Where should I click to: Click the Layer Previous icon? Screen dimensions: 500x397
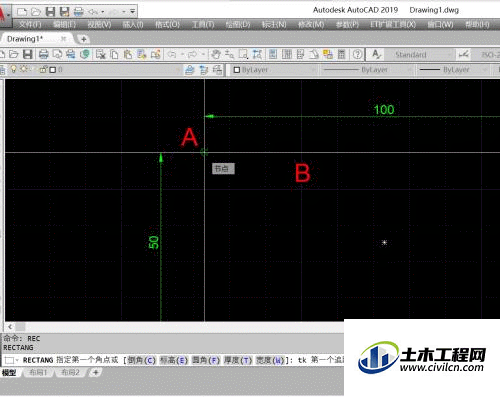204,70
